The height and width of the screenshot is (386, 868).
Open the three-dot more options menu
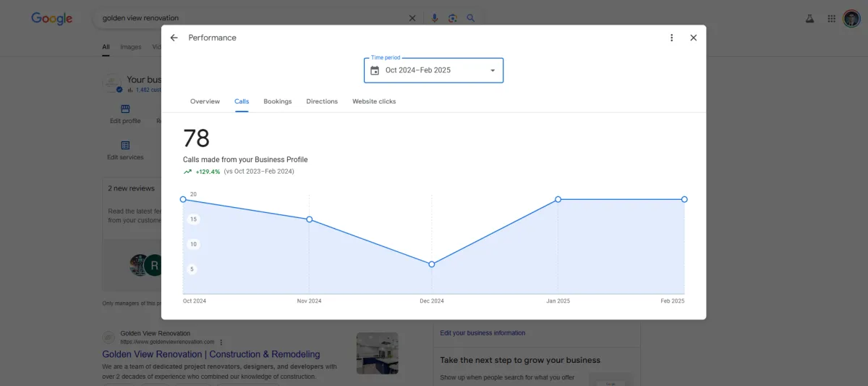pos(671,38)
